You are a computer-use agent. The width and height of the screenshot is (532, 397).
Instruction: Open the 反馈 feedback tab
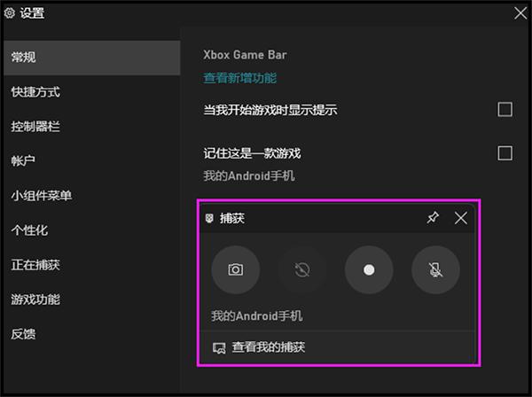tap(92, 334)
